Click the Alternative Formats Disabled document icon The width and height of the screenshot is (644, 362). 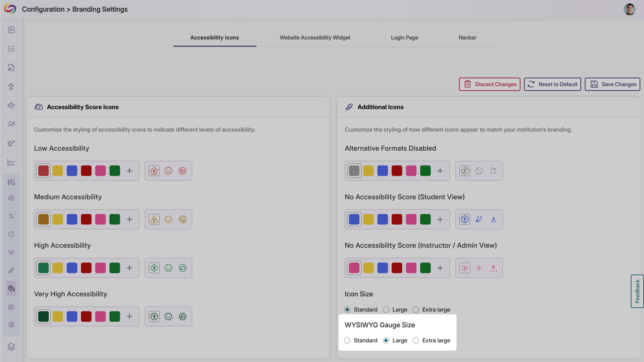tap(494, 171)
